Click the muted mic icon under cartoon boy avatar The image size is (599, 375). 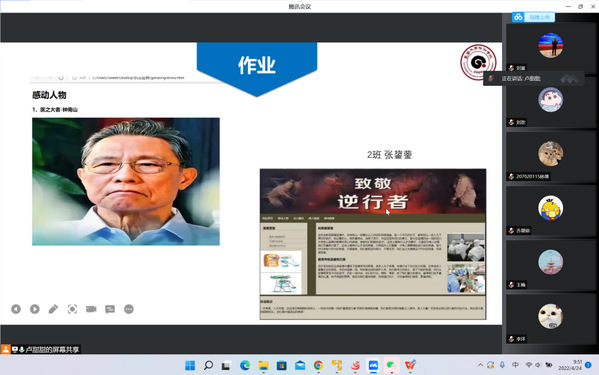coord(511,122)
